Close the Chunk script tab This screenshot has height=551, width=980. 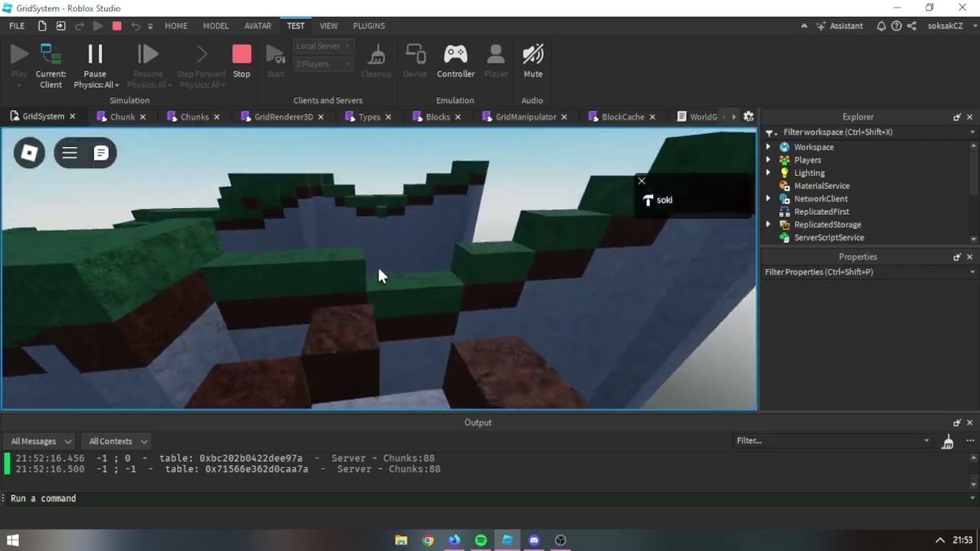(142, 117)
